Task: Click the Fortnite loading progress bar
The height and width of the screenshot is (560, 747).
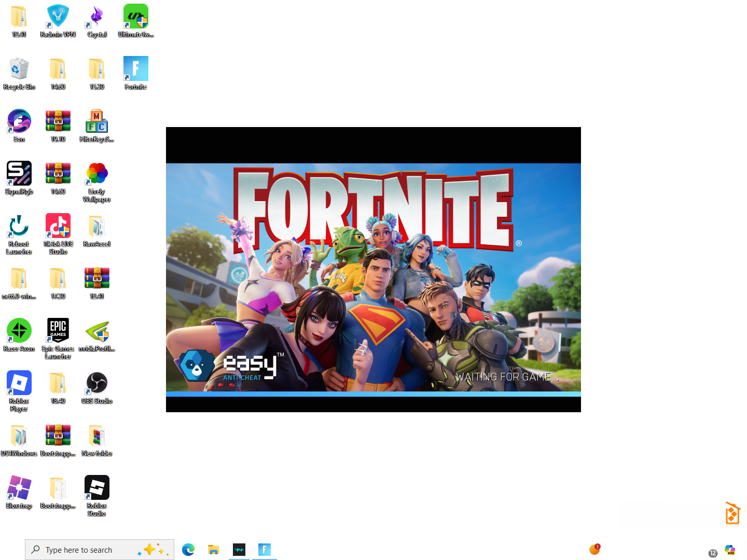Action: [x=374, y=394]
